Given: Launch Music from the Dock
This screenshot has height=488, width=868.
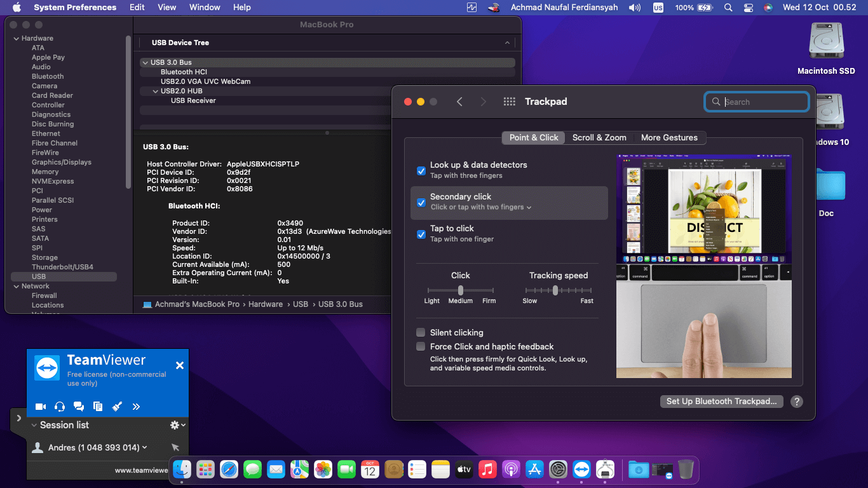Looking at the screenshot, I should 488,470.
